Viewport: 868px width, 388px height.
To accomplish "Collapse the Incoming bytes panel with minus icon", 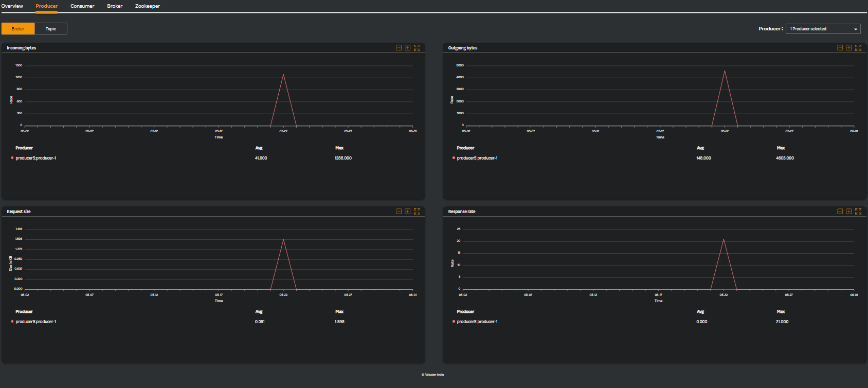I will pyautogui.click(x=399, y=48).
